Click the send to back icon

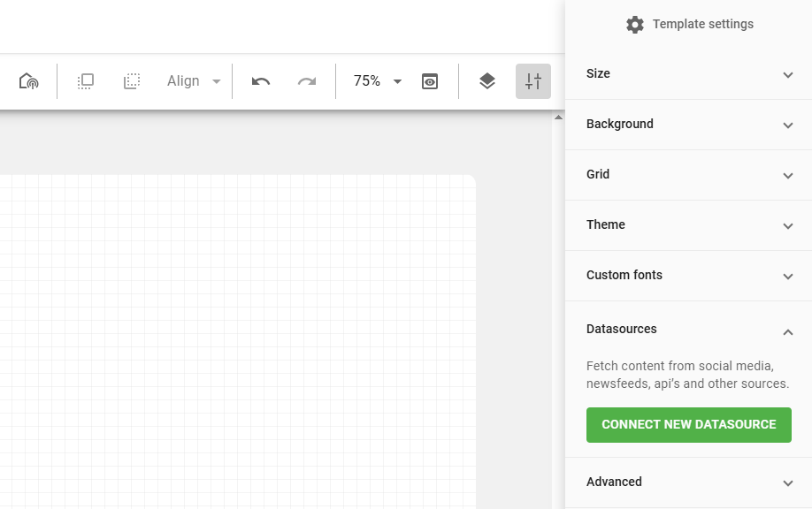tap(132, 81)
